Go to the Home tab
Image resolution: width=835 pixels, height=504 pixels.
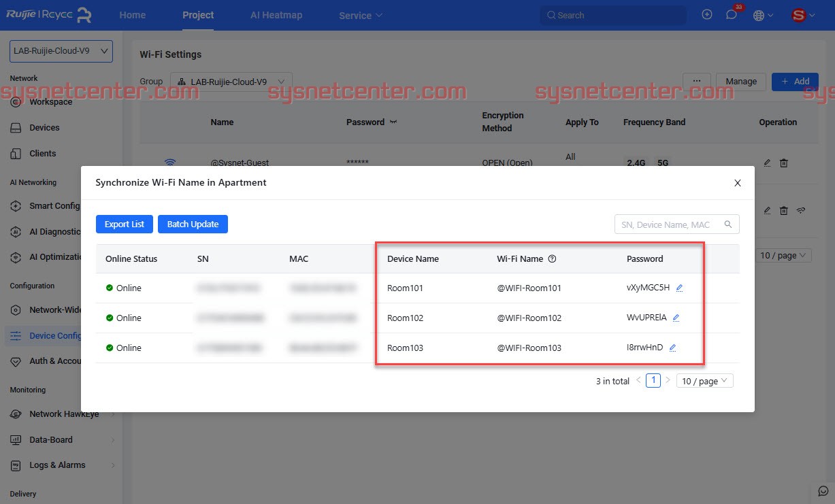[132, 15]
